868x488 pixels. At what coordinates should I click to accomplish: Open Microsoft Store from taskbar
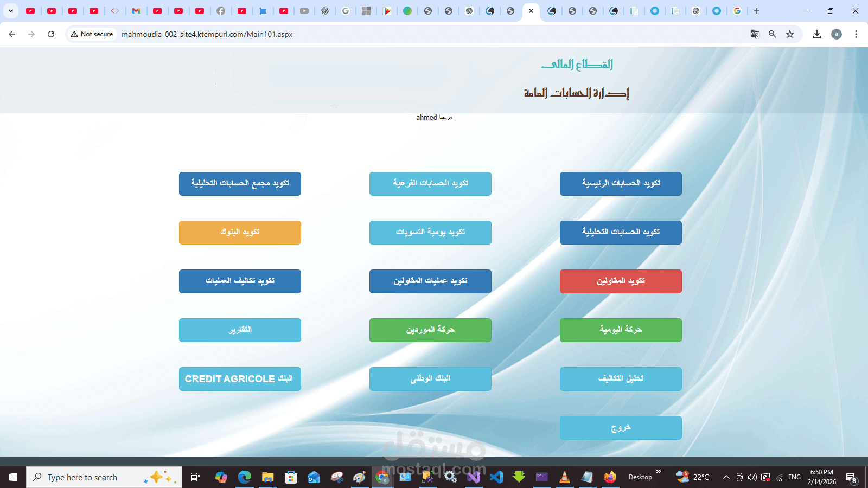291,477
